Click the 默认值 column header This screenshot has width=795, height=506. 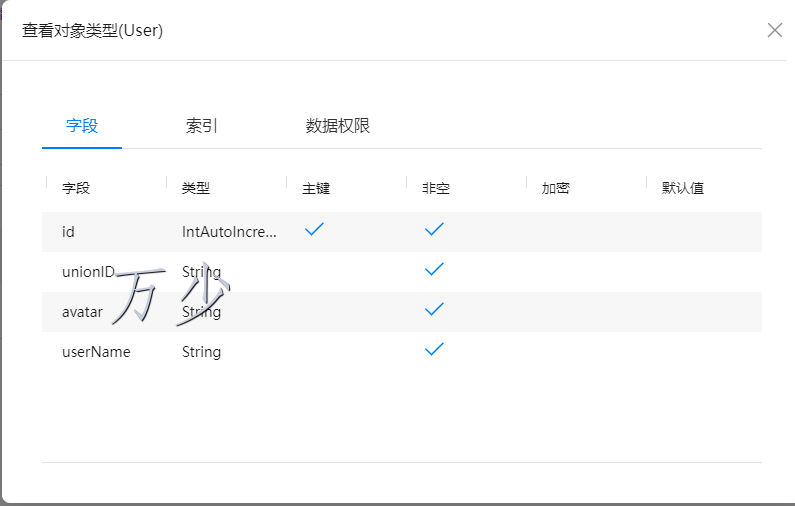pyautogui.click(x=683, y=189)
